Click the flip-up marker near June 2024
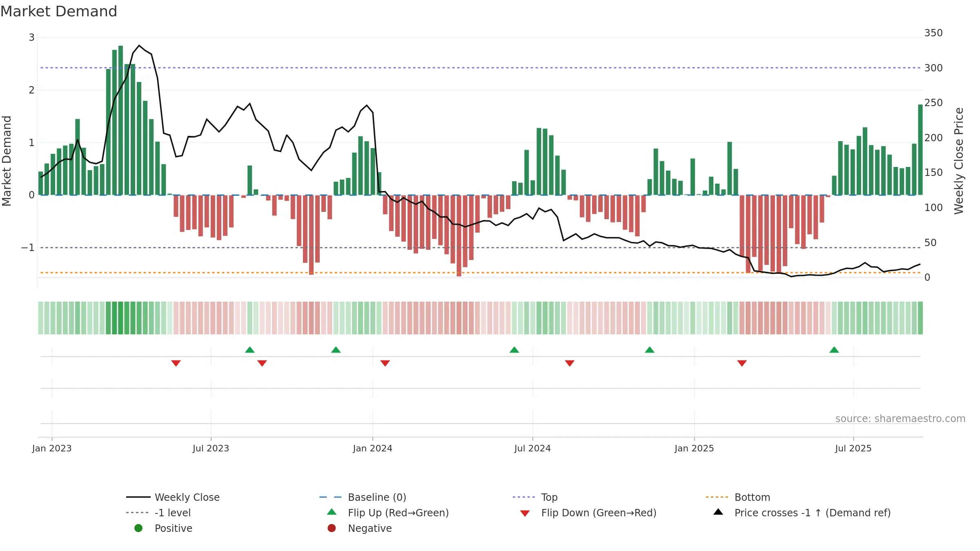Screen dimensions: 980x551 514,350
